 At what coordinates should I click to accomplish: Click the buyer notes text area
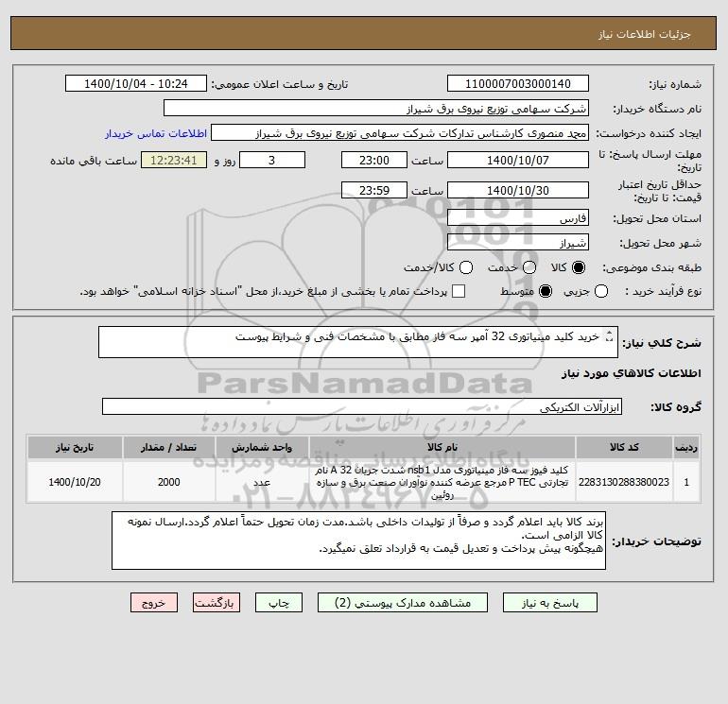[x=358, y=541]
